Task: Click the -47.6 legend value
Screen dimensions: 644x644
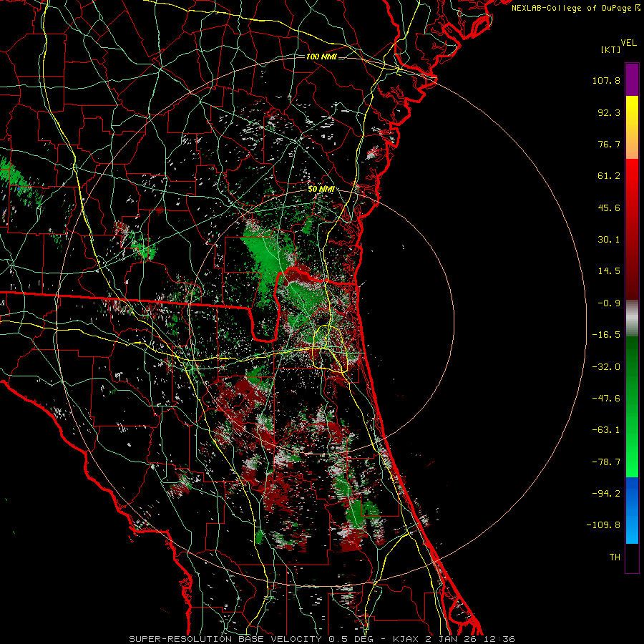Action: (x=606, y=399)
